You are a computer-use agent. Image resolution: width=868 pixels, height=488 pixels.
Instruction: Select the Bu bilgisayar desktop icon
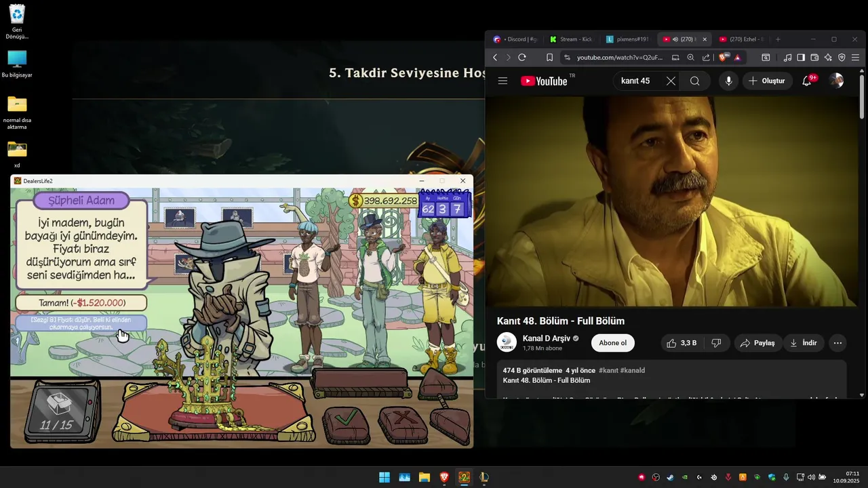coord(17,64)
